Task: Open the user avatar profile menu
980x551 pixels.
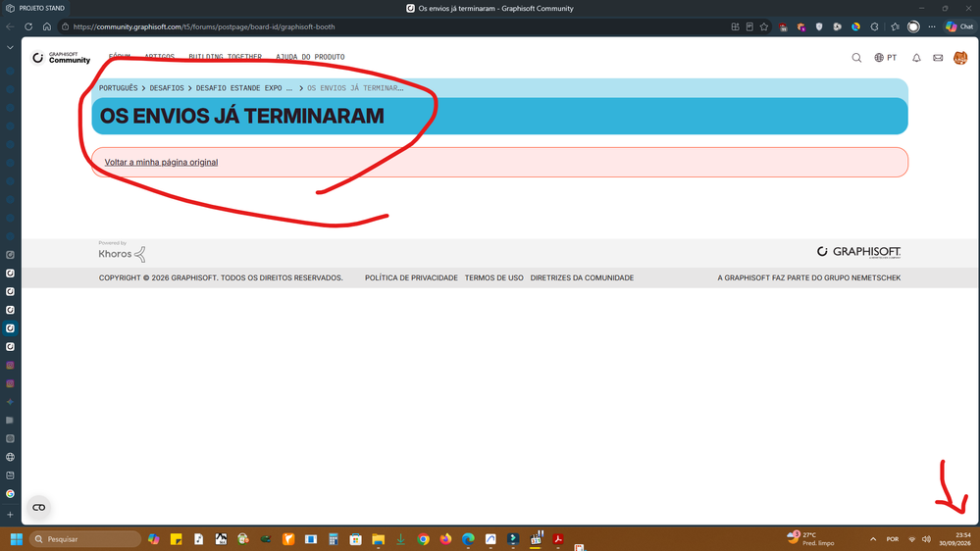Action: pyautogui.click(x=960, y=58)
